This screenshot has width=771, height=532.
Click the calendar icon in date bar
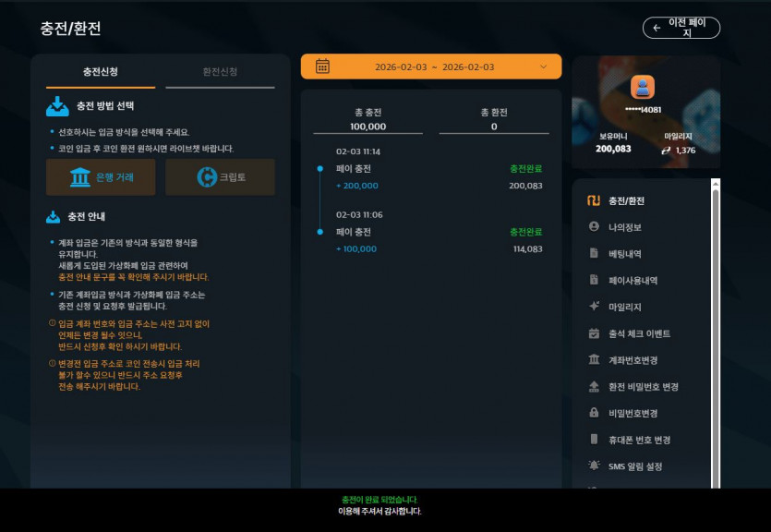[x=322, y=66]
